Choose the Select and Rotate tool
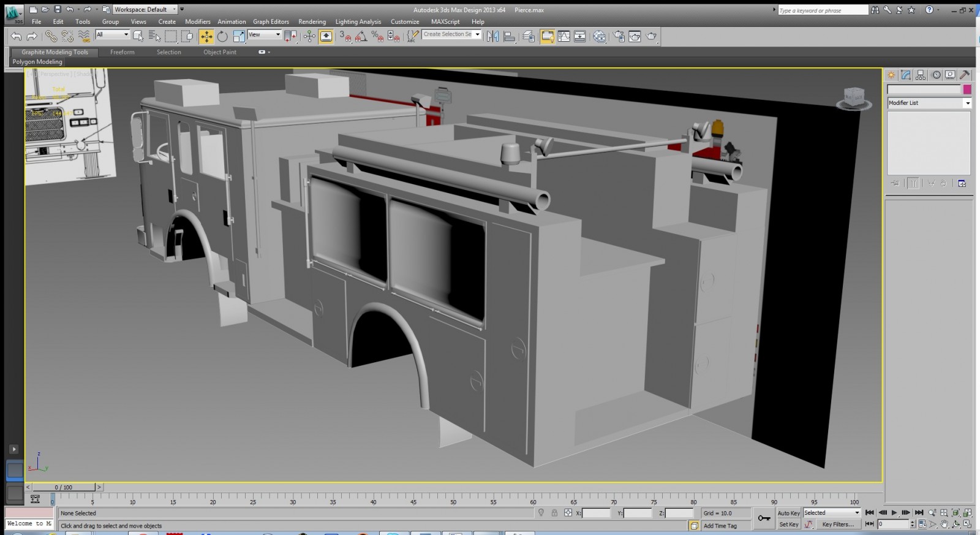980x535 pixels. tap(222, 37)
